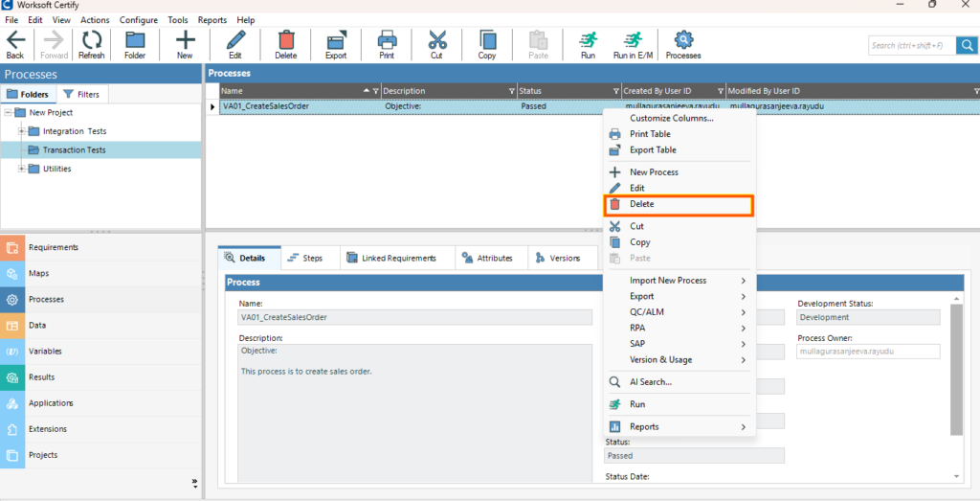Open Extensions in the left navigation
Screen dimensions: 980x501
100,429
